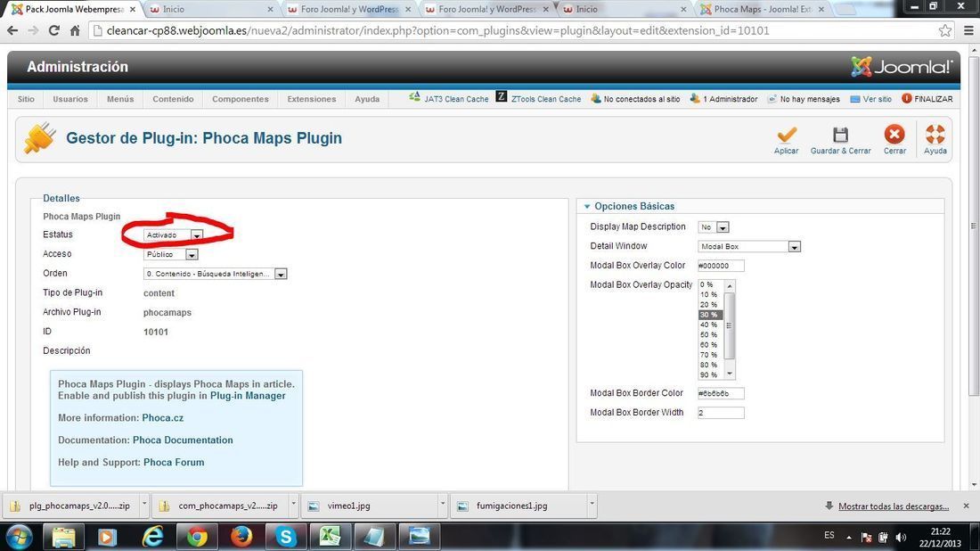
Task: Click the Joomla! logo
Action: click(x=902, y=66)
